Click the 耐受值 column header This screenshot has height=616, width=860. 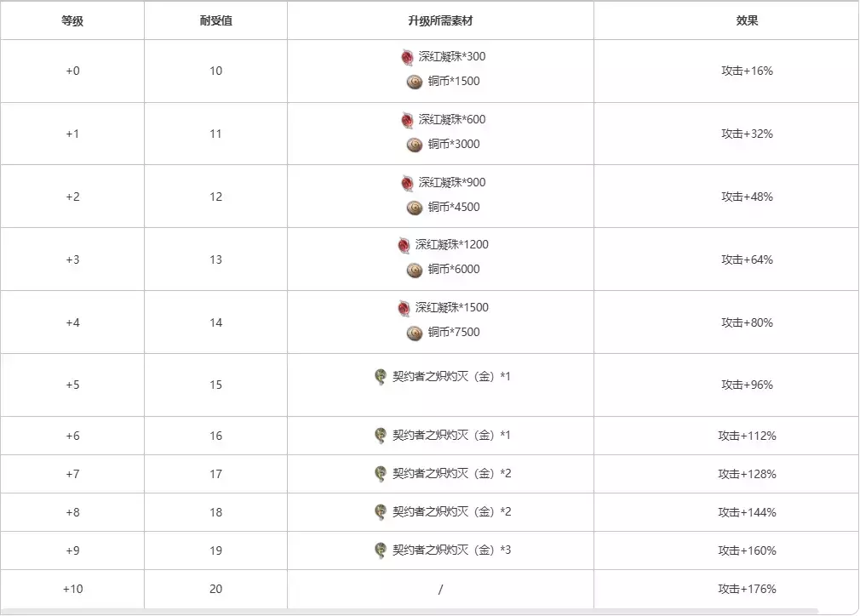(215, 20)
